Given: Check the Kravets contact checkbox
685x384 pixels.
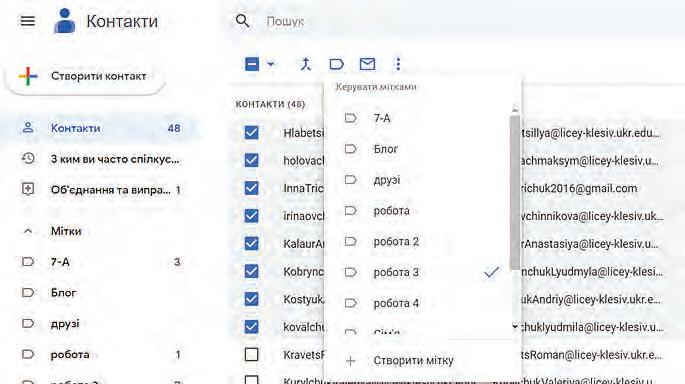Looking at the screenshot, I should (251, 354).
